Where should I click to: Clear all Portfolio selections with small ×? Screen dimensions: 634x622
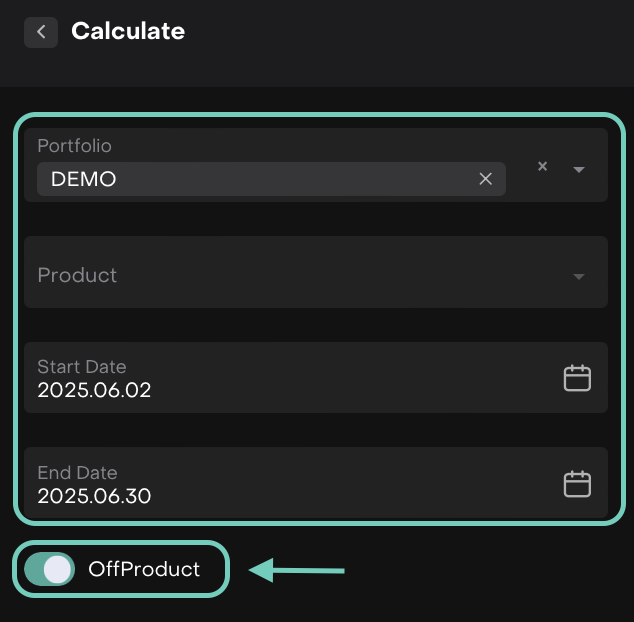(543, 167)
